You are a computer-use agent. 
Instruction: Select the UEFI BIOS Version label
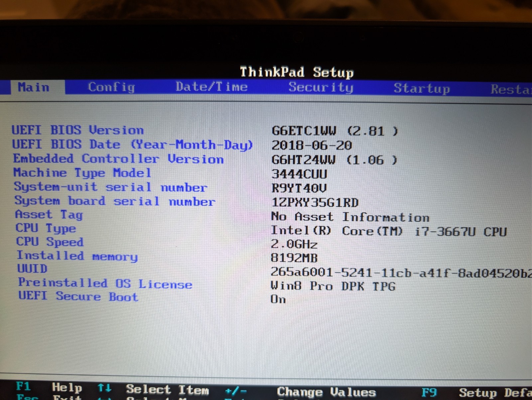tap(78, 130)
